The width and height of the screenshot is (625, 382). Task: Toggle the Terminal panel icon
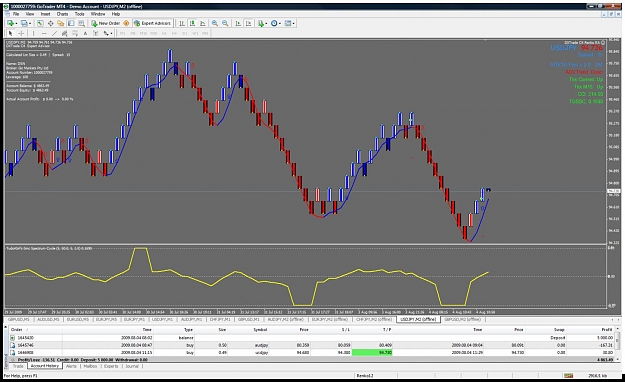pos(71,23)
